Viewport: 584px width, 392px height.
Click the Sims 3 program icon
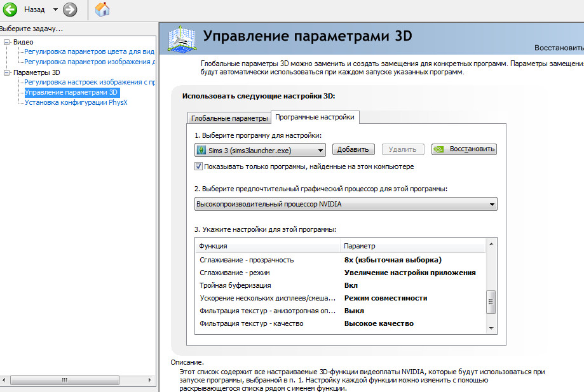(x=201, y=150)
